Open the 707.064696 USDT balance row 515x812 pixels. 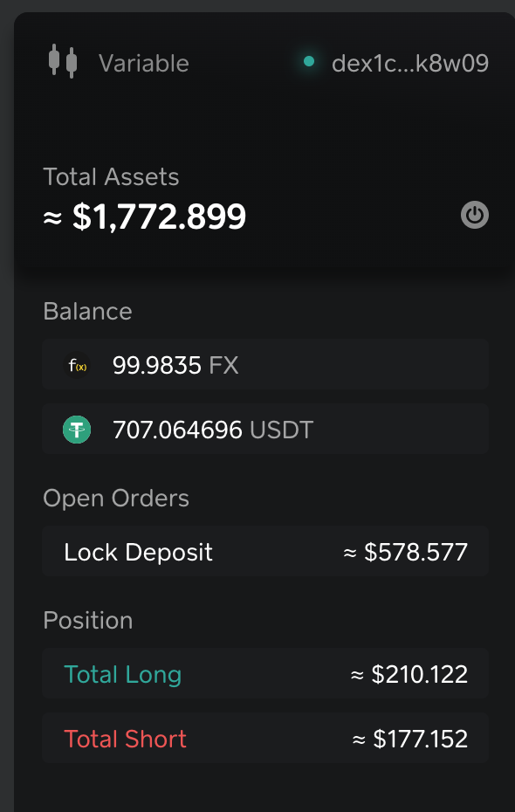tap(265, 430)
